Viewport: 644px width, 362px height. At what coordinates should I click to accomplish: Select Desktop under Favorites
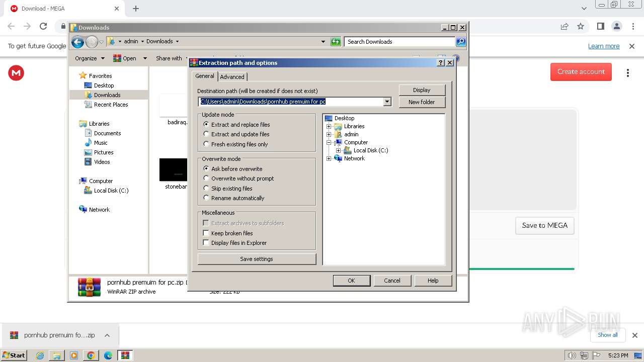[x=104, y=85]
